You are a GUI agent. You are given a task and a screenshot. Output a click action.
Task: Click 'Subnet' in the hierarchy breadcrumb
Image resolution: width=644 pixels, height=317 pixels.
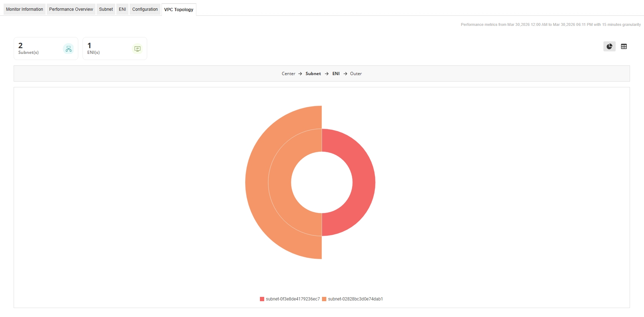[313, 74]
